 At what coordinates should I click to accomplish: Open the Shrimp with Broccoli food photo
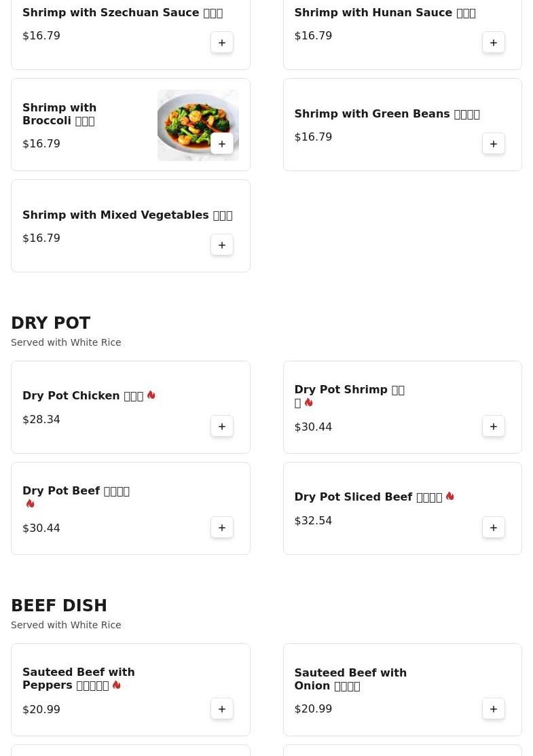[x=198, y=125]
